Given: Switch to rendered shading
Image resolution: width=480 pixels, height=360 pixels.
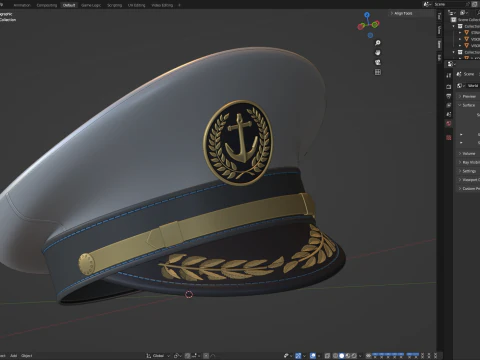Looking at the screenshot, I should coord(354,355).
